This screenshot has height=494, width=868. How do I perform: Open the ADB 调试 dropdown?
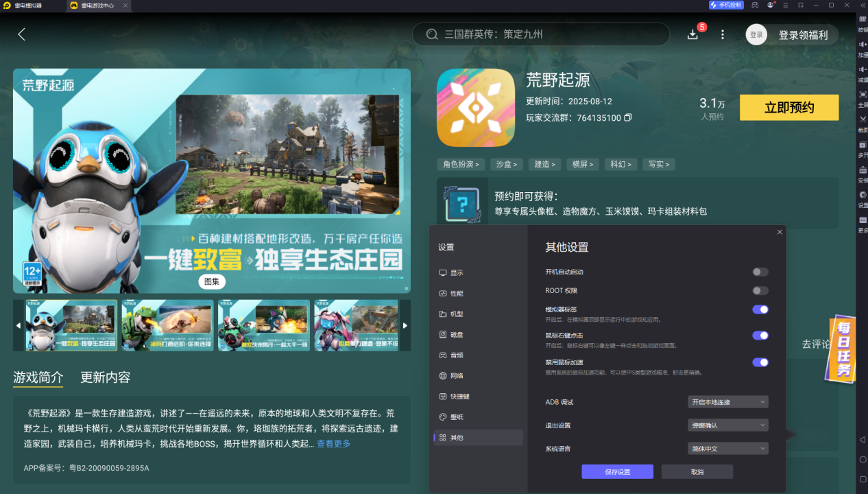coord(727,402)
